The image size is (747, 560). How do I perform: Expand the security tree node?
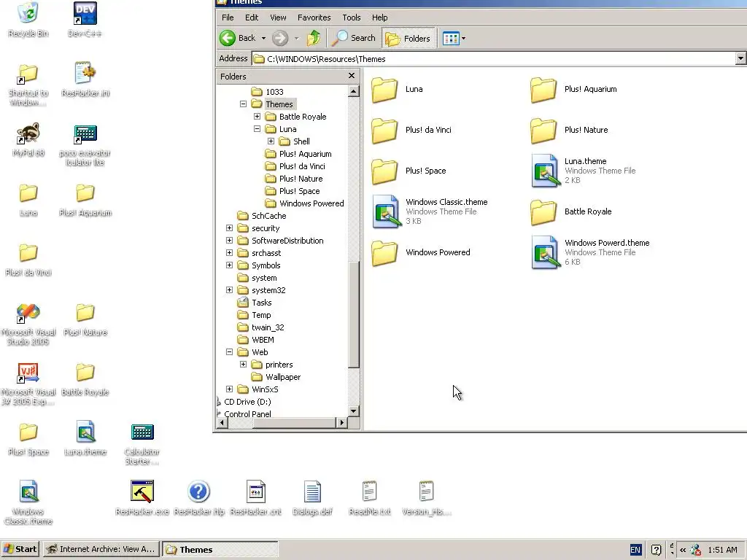[229, 228]
